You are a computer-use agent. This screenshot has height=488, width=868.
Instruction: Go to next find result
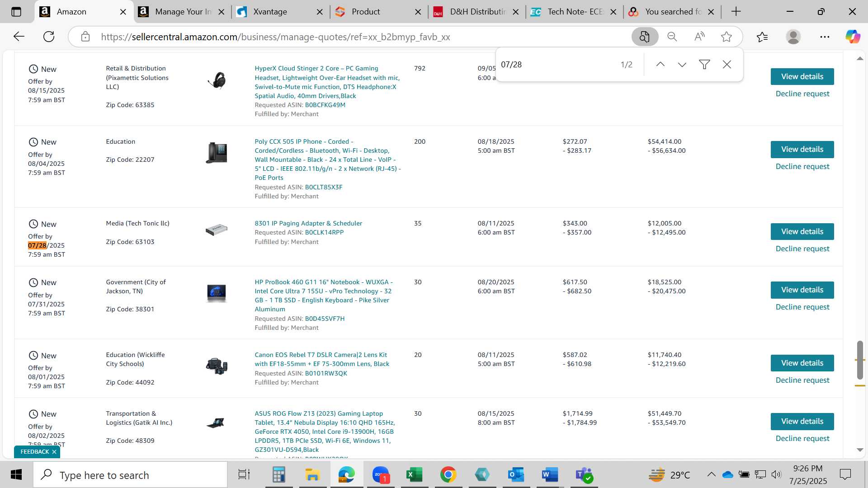pos(682,65)
